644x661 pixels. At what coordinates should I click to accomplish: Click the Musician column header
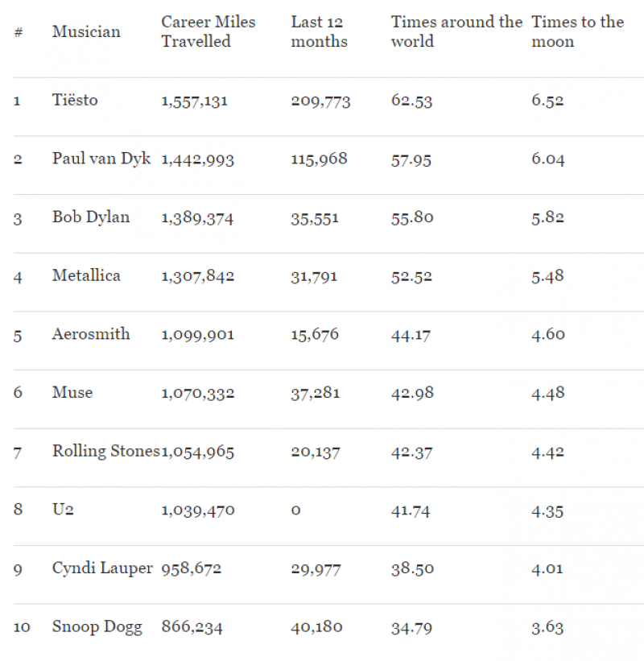(x=86, y=32)
